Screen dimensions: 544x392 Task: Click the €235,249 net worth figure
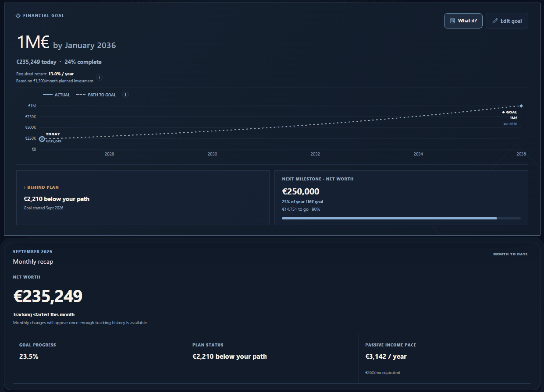coord(48,297)
